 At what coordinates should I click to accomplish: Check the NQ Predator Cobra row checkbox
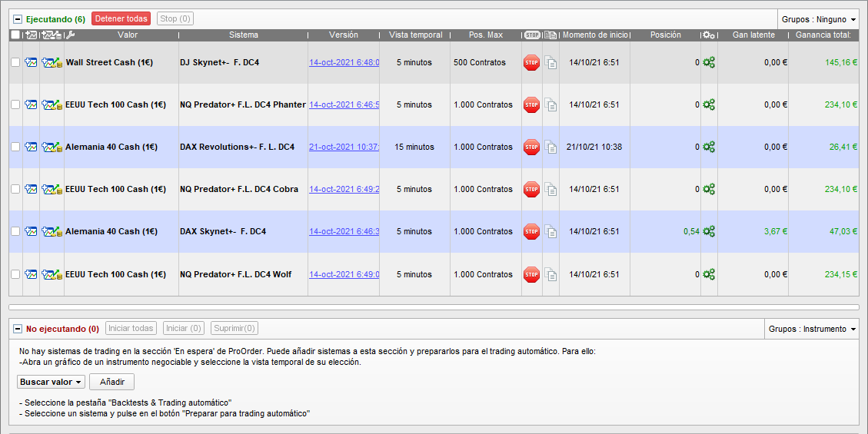coord(15,189)
